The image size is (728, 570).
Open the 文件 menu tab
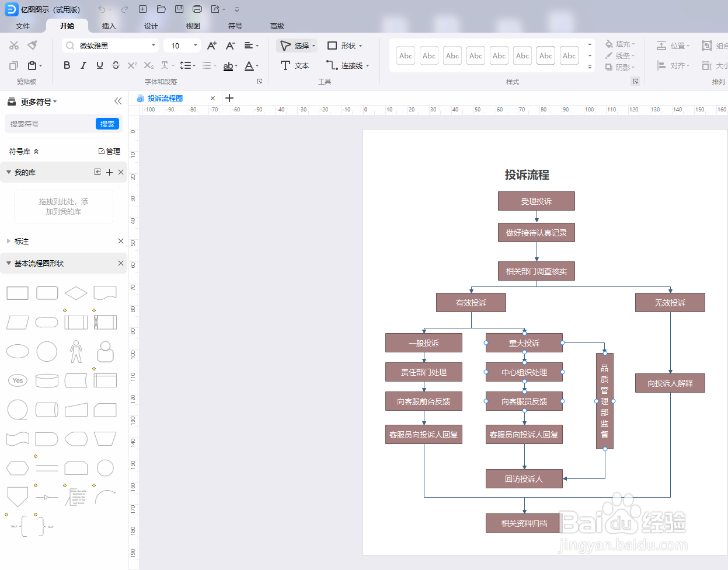[23, 26]
